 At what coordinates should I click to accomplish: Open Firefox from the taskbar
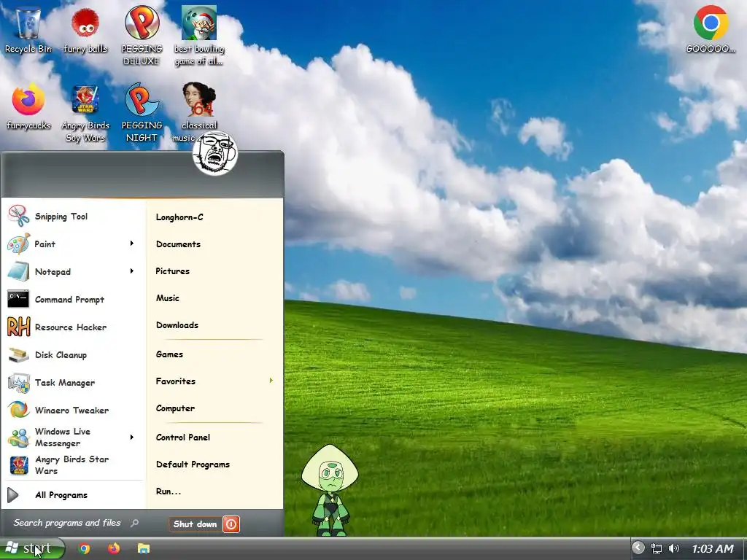click(x=113, y=548)
